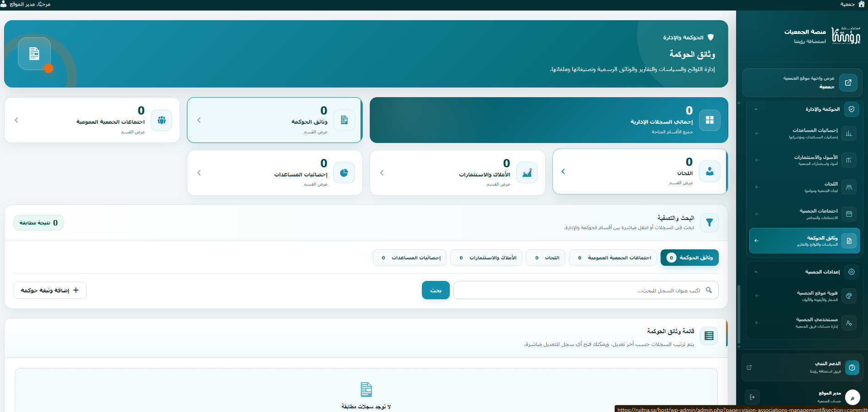The width and height of the screenshot is (868, 412).
Task: Click chevron on "وثائق الحوكمة" summary card
Action: 199,120
